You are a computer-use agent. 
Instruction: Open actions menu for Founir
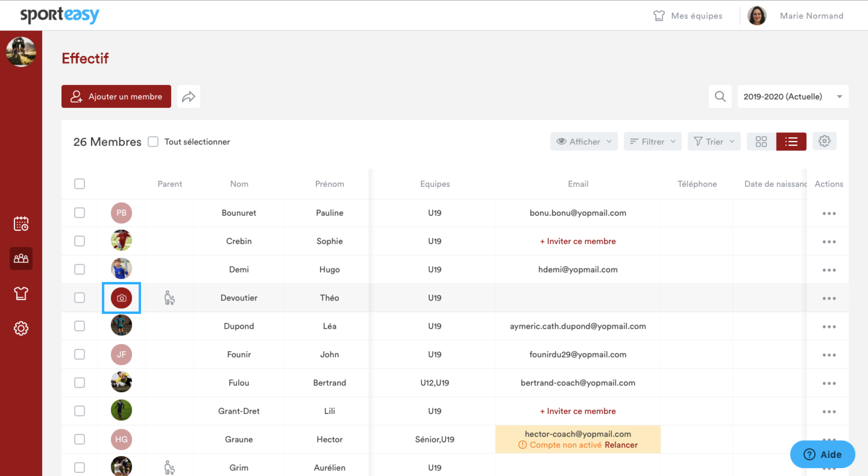click(829, 355)
